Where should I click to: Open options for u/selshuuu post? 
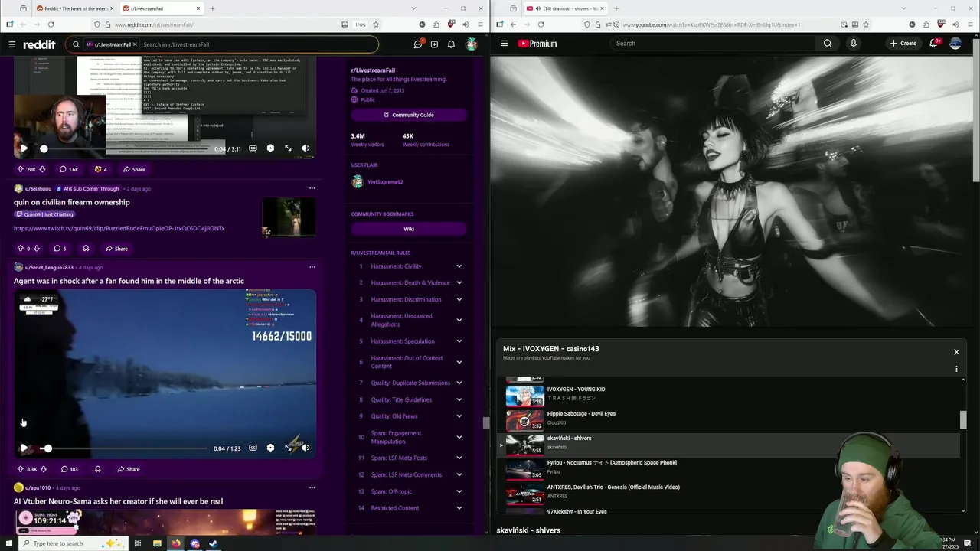tap(312, 188)
